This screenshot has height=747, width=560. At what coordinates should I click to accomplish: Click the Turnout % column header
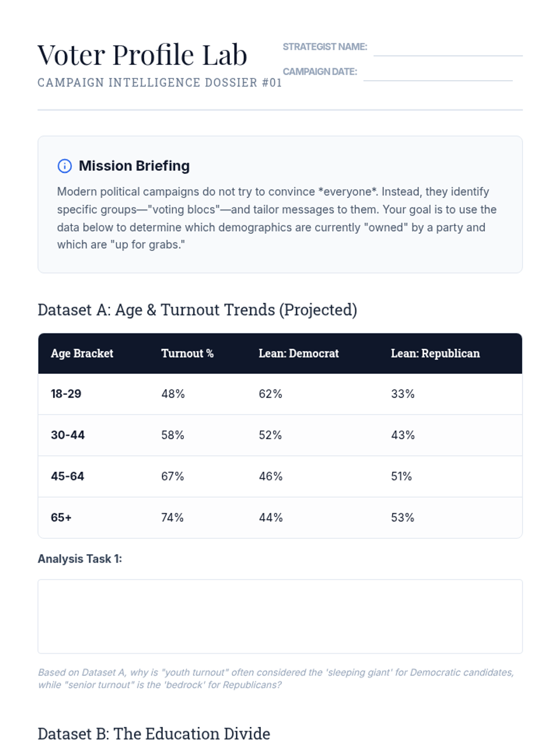(187, 353)
